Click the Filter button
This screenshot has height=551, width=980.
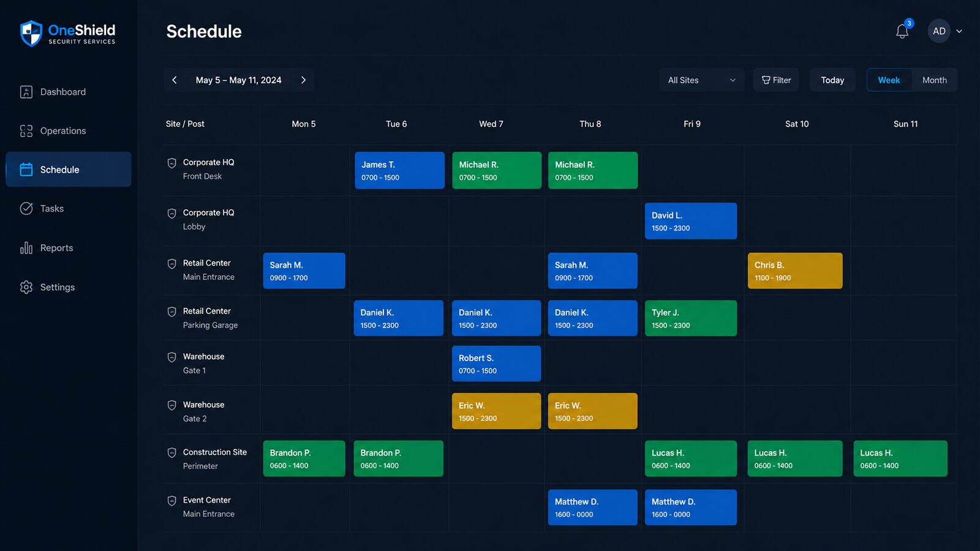click(776, 80)
